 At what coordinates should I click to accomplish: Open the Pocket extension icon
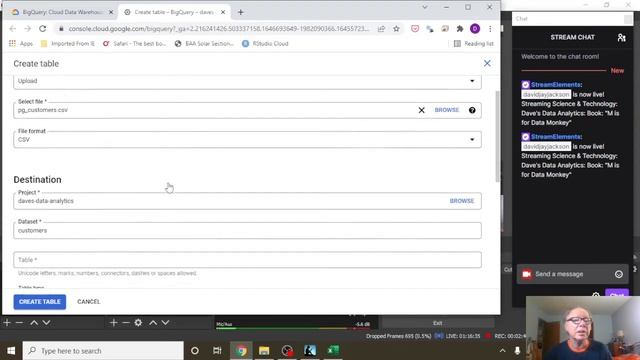coord(415,29)
